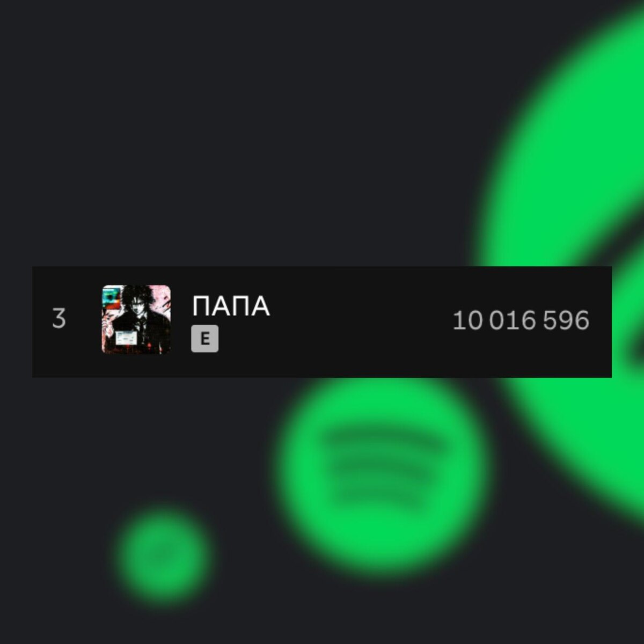Click the empty row area between title and play count
This screenshot has height=644, width=644.
360,321
